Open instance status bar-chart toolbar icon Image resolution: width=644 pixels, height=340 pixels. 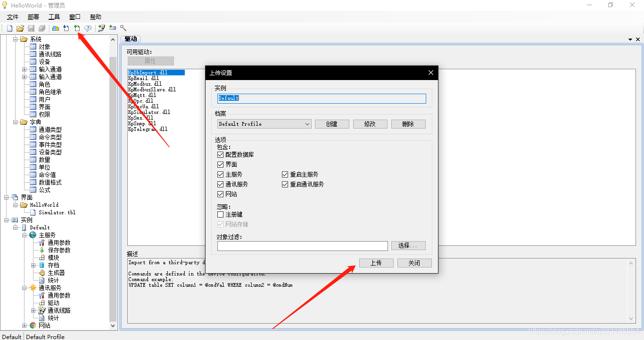click(56, 28)
